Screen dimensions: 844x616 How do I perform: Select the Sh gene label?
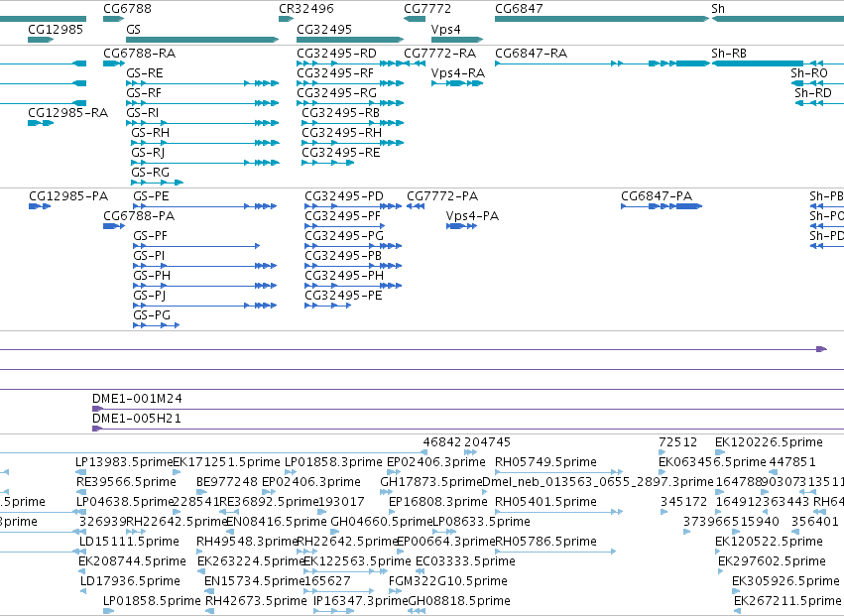click(x=718, y=9)
